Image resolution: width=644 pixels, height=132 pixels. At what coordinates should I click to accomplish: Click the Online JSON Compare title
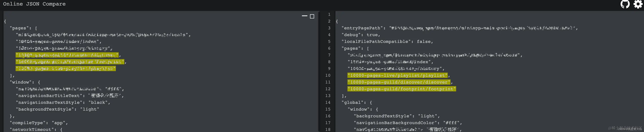(34, 4)
